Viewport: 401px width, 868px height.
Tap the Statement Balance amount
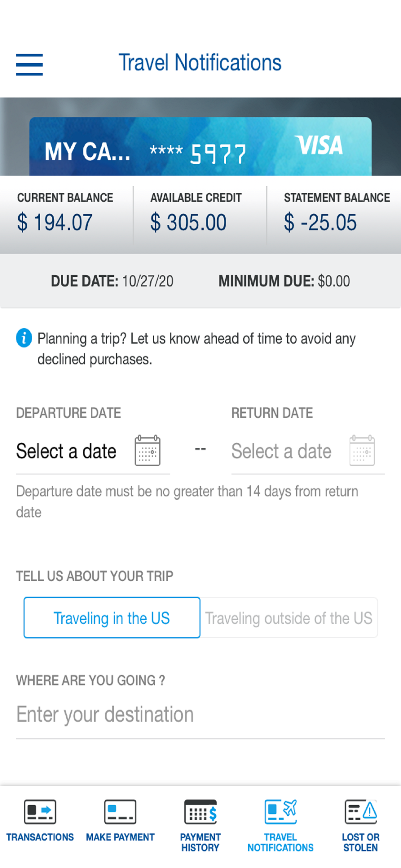(x=320, y=222)
